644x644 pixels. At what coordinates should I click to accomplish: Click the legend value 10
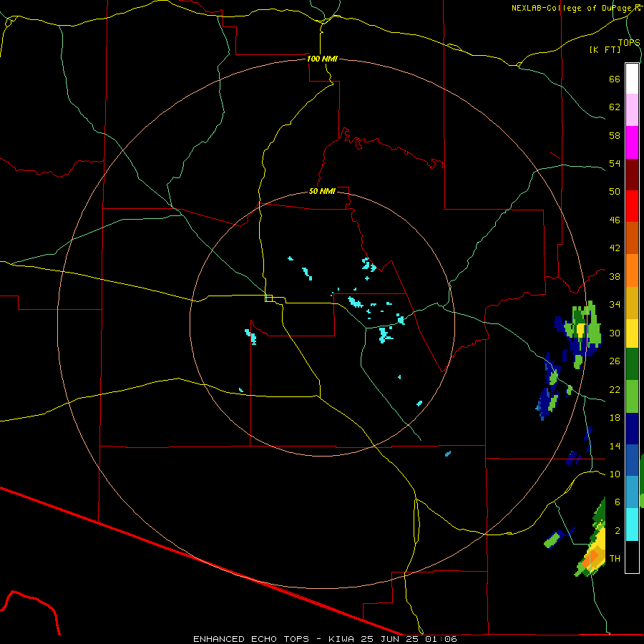coord(615,474)
